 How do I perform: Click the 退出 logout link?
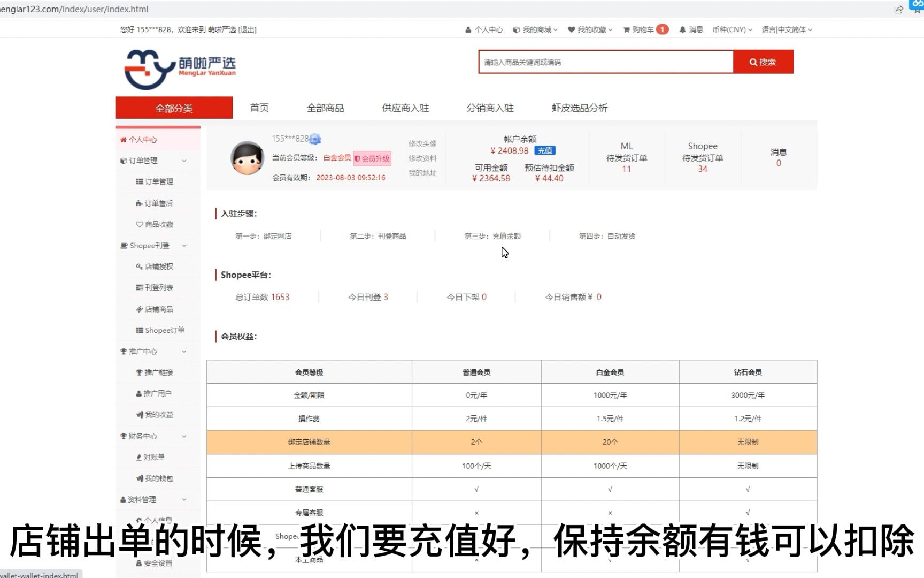[247, 30]
